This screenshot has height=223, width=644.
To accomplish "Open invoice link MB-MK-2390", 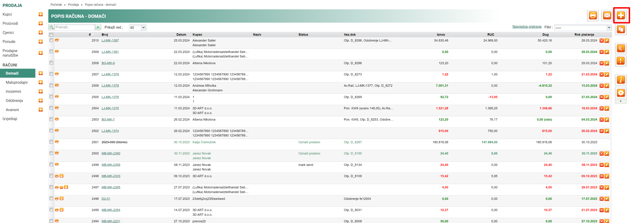I will pos(111,153).
